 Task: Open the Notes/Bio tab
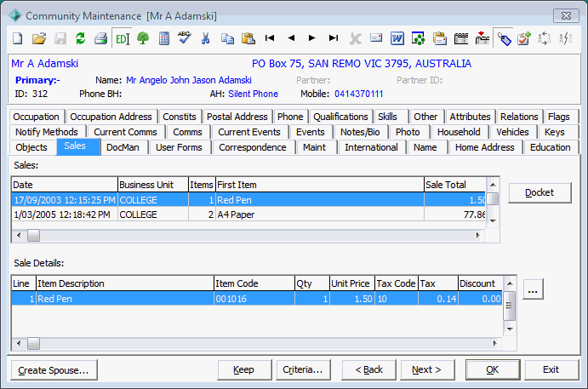coord(360,132)
